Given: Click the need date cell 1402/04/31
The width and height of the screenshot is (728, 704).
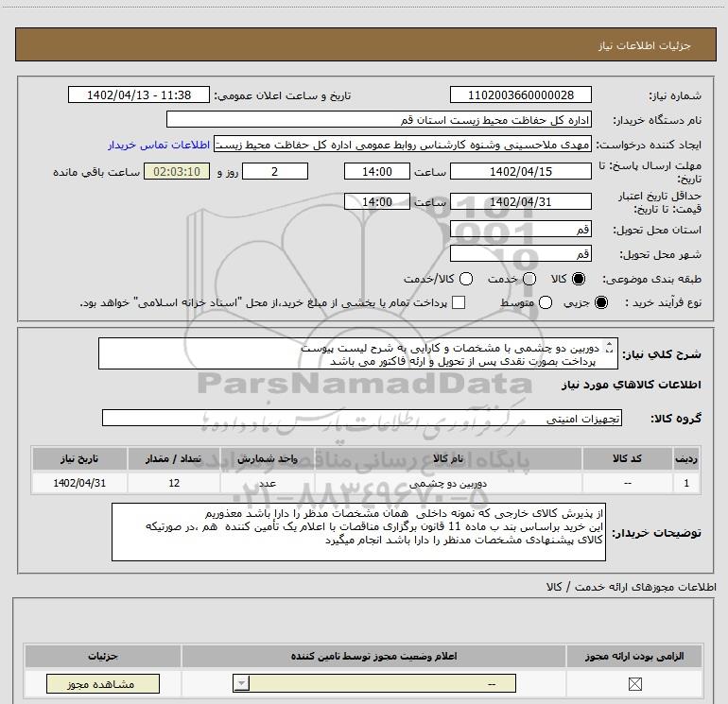Looking at the screenshot, I should (x=79, y=483).
